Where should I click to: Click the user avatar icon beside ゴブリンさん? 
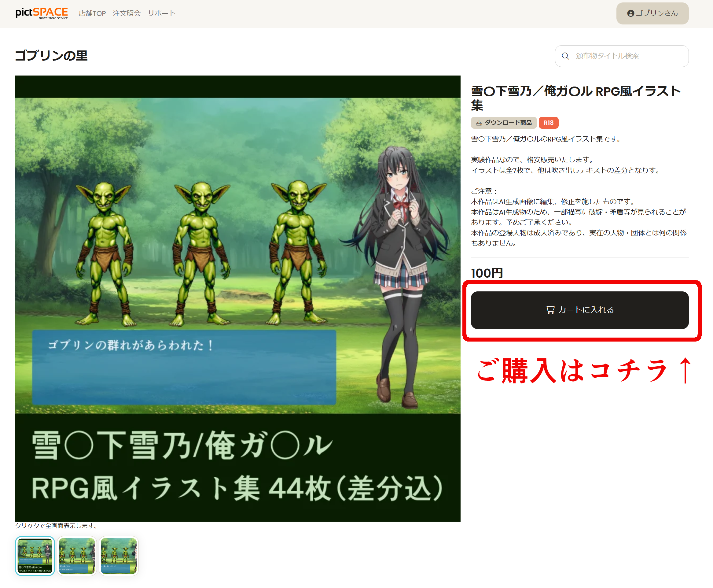[x=630, y=13]
